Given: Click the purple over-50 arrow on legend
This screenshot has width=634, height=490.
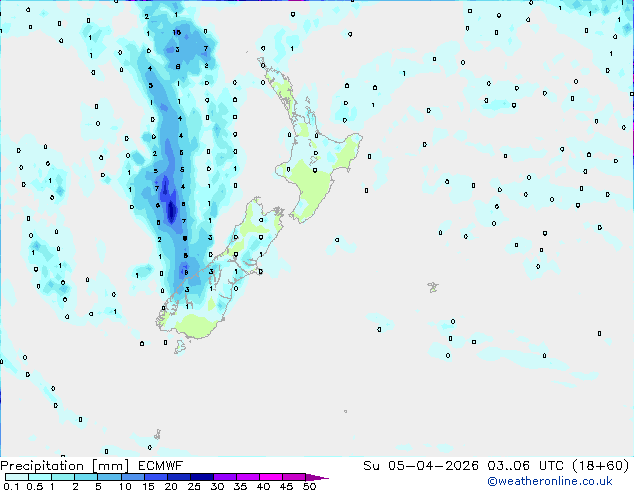Looking at the screenshot, I should pos(317,477).
